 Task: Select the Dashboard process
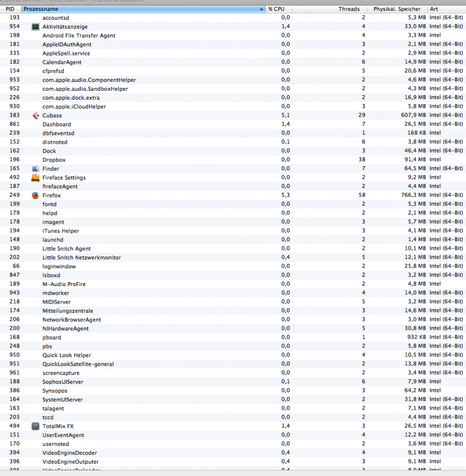(x=57, y=124)
